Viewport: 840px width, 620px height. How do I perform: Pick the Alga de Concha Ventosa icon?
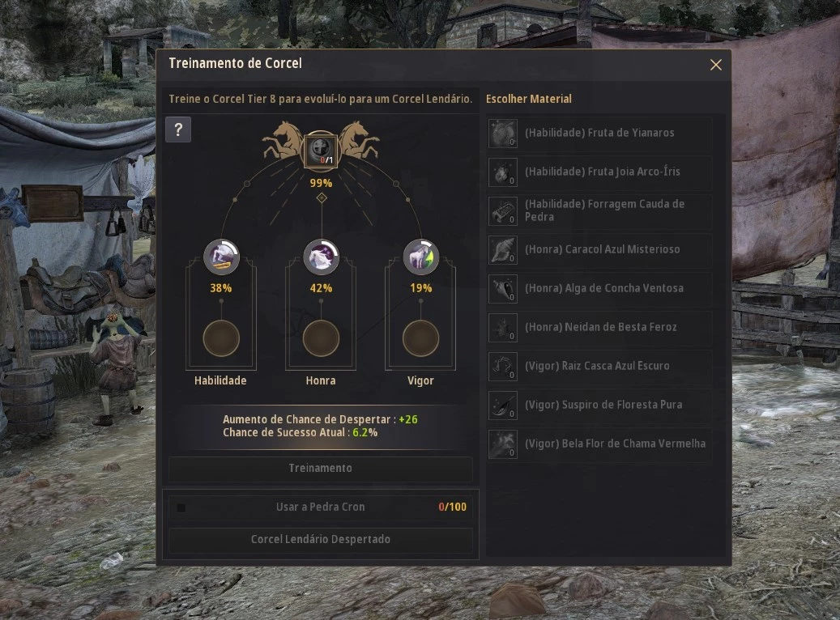(x=502, y=289)
